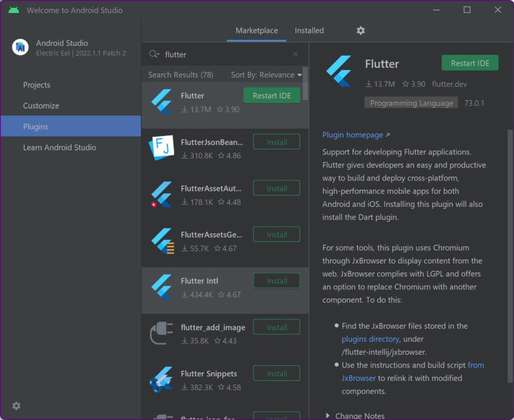Clear the plugin search field

tap(295, 54)
